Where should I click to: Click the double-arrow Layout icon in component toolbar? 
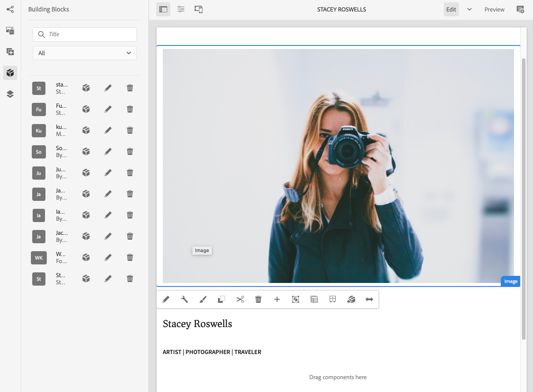[369, 299]
